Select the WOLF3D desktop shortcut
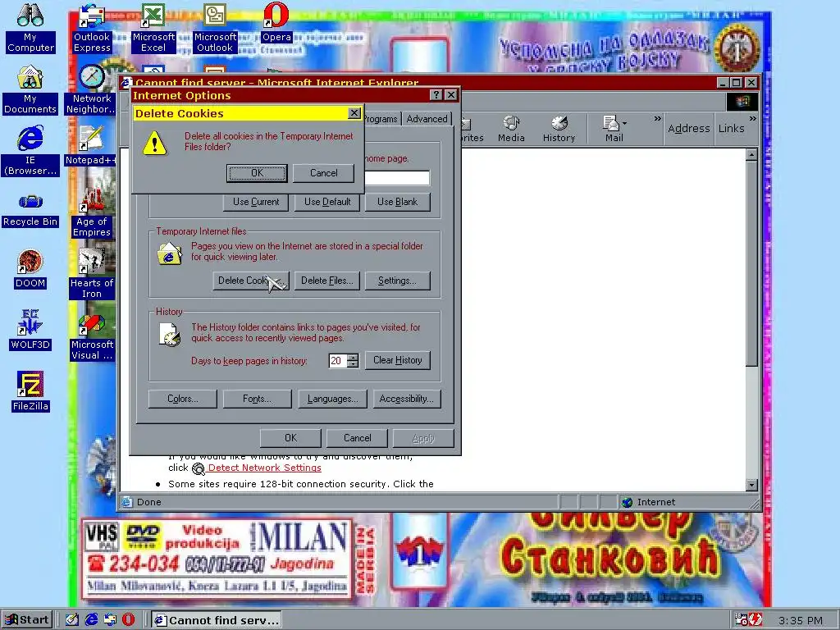Image resolution: width=840 pixels, height=630 pixels. click(x=30, y=331)
